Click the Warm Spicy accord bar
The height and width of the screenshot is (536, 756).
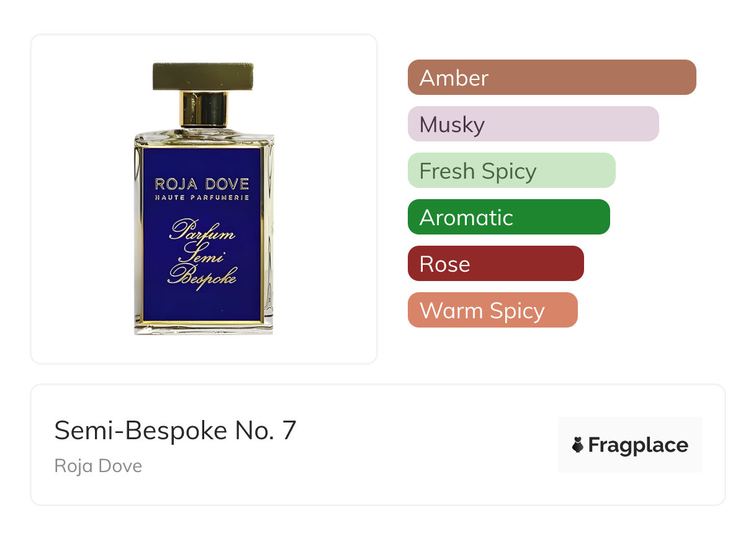tap(492, 310)
